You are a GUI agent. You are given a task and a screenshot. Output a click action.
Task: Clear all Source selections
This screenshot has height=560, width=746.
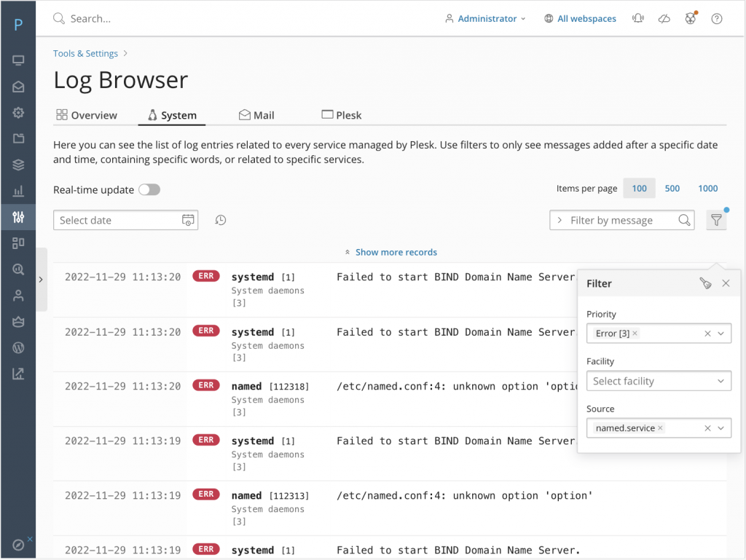click(707, 428)
